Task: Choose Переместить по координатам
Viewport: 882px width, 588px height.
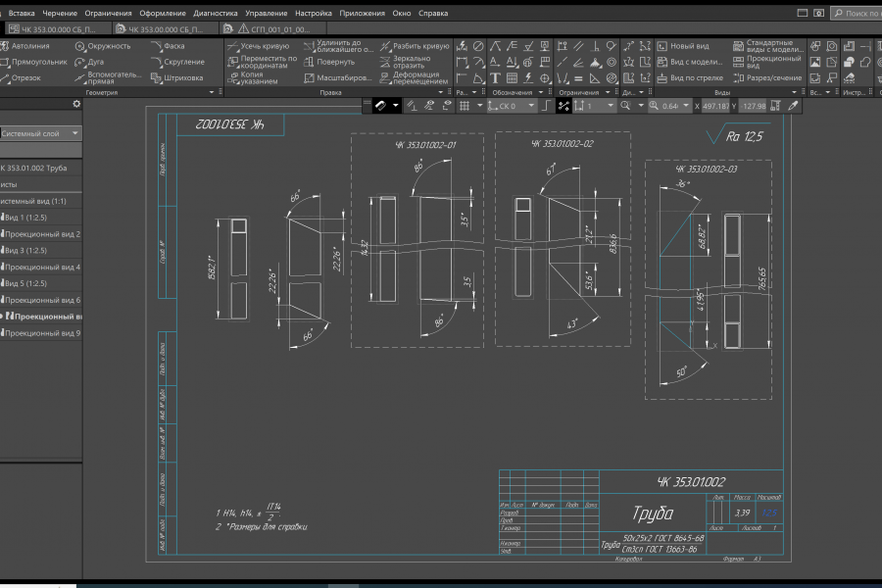Action: [x=262, y=62]
